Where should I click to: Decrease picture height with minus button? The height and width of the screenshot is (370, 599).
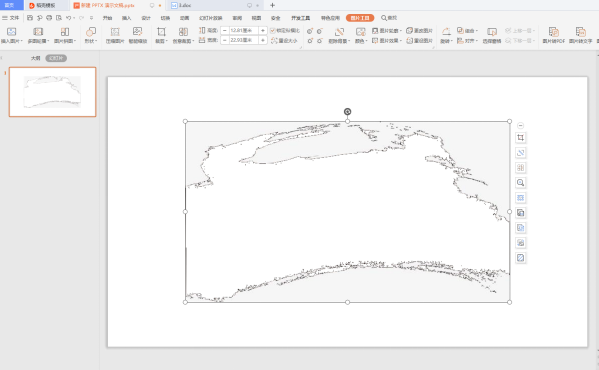pyautogui.click(x=225, y=31)
